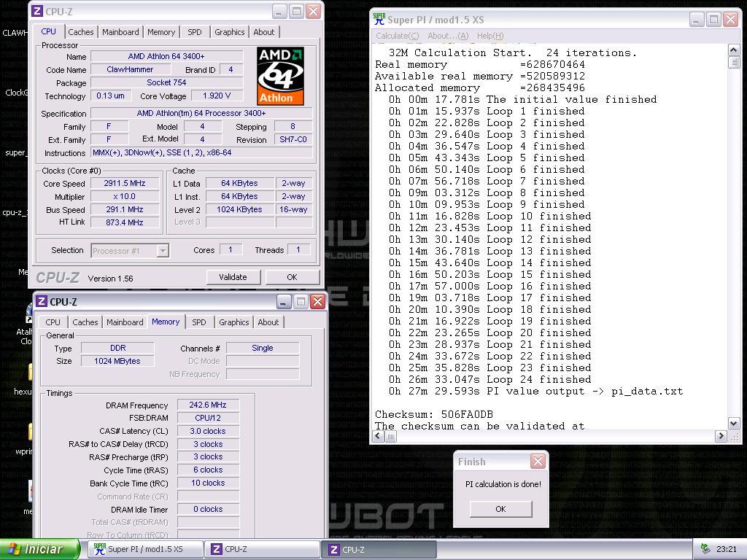Click Bank Cycle Time value 10 clocks
The image size is (747, 560).
[208, 483]
